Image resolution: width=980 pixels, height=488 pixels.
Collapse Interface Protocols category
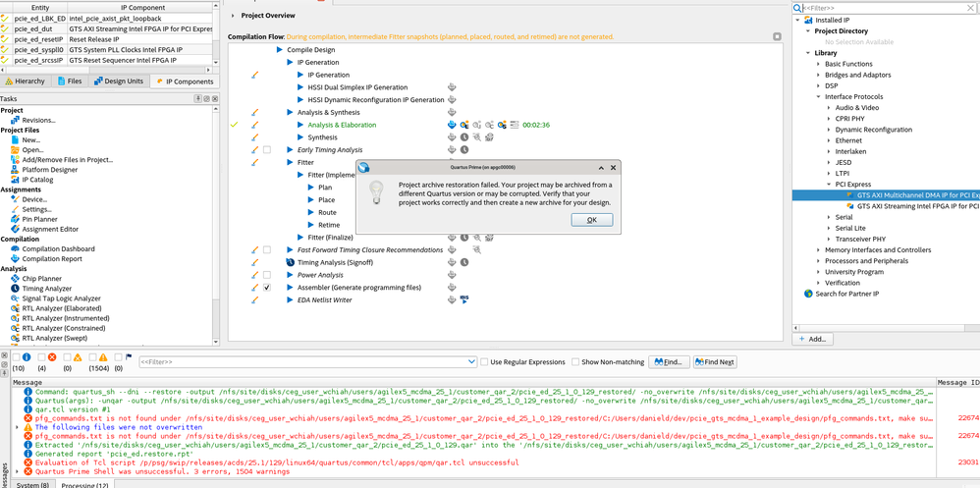[818, 97]
